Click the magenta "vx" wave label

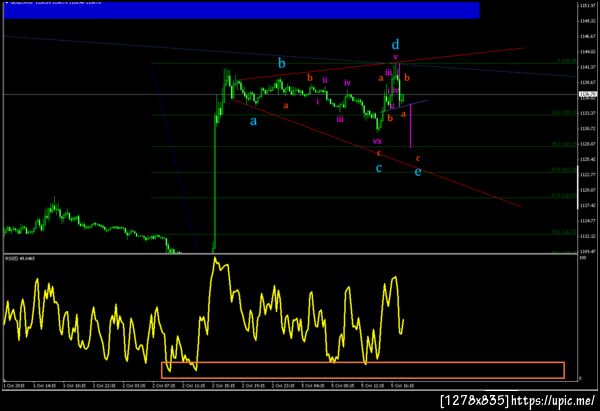tap(377, 141)
